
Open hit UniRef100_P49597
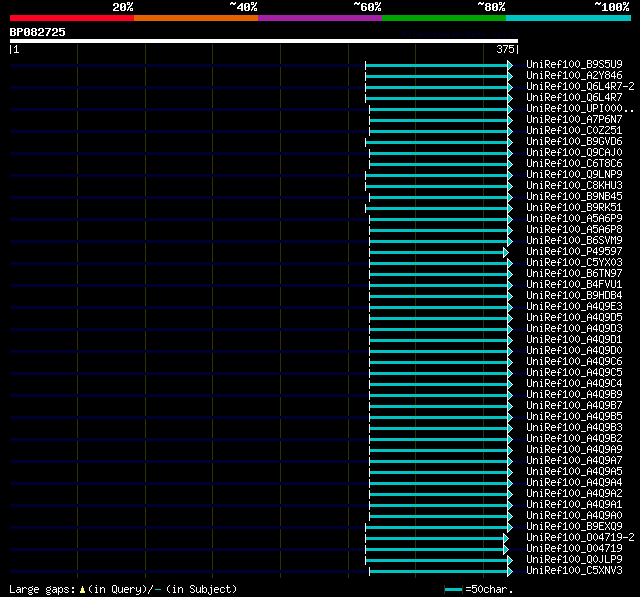[574, 252]
